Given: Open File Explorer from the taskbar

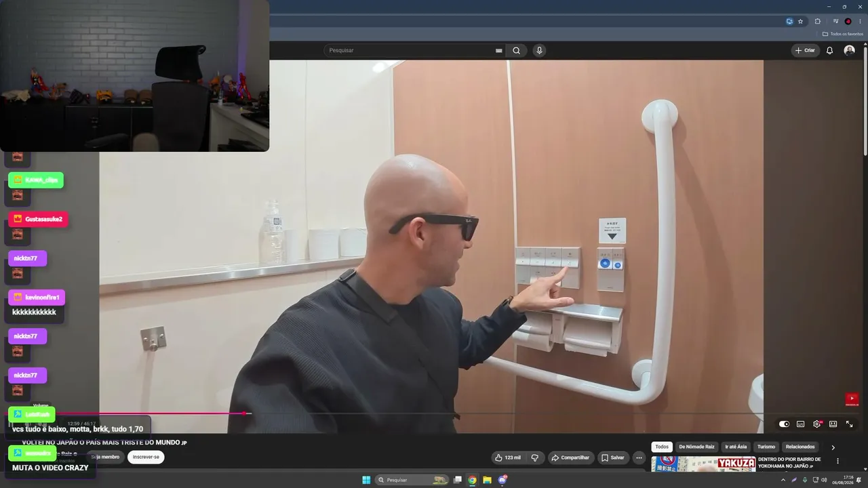Looking at the screenshot, I should coord(487,480).
